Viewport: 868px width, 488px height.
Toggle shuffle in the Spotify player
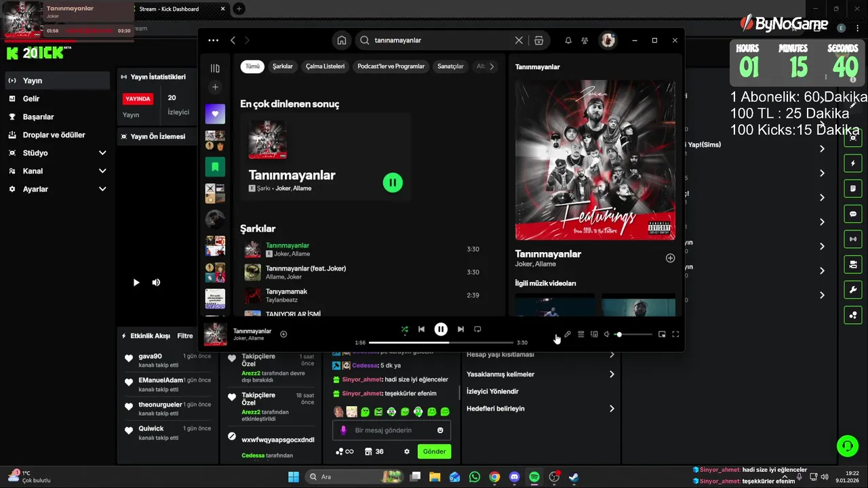pyautogui.click(x=404, y=329)
